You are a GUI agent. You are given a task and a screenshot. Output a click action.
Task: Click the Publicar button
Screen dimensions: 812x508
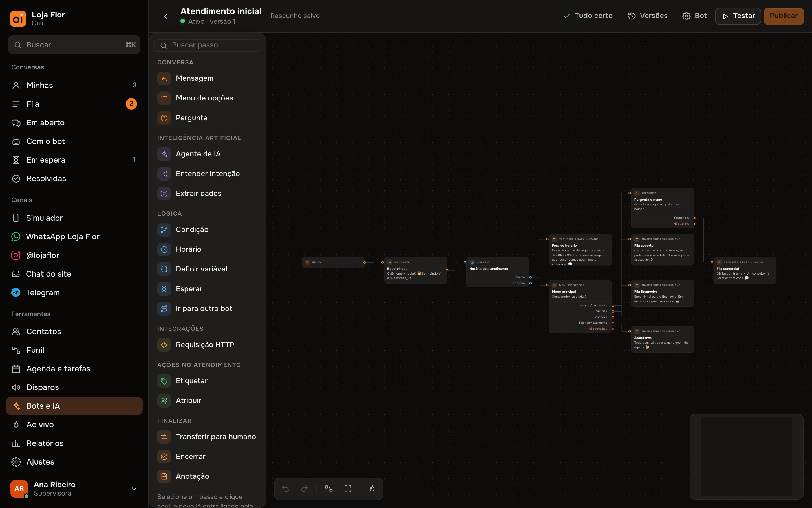[784, 16]
